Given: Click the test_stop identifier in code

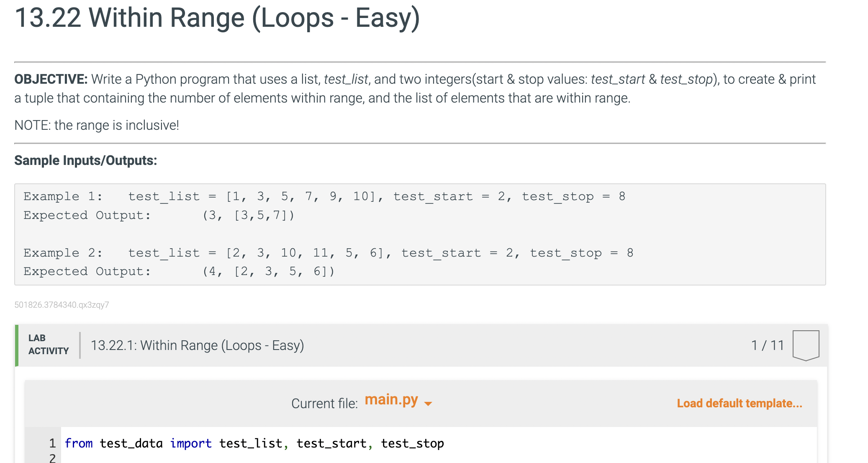Looking at the screenshot, I should (x=412, y=443).
